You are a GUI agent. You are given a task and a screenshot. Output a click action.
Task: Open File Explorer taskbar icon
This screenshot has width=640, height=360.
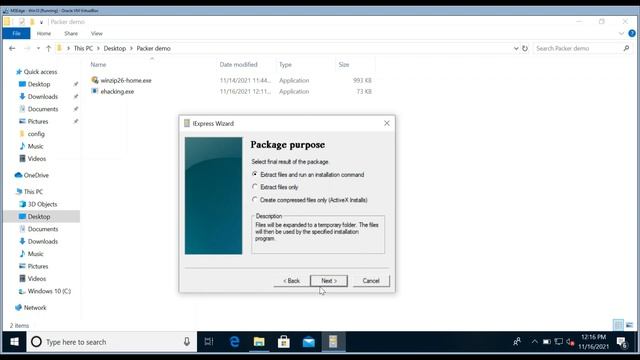pos(259,342)
